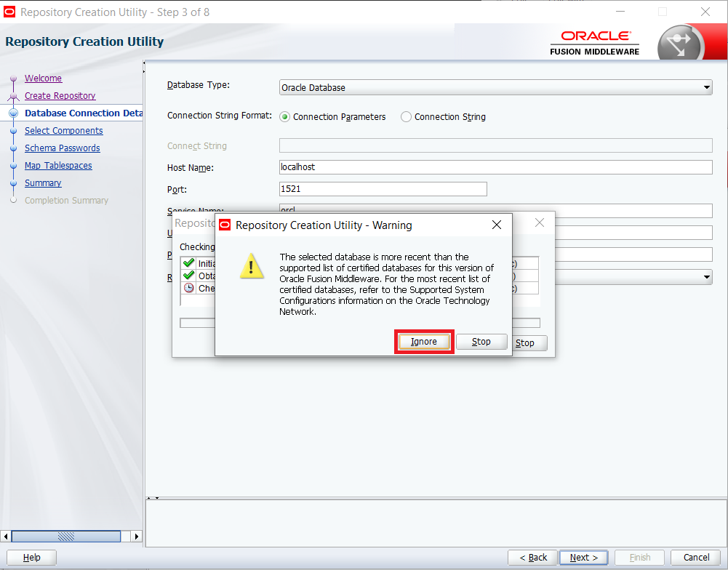Click the clock icon beside Che row
This screenshot has height=570, width=728.
[x=188, y=288]
